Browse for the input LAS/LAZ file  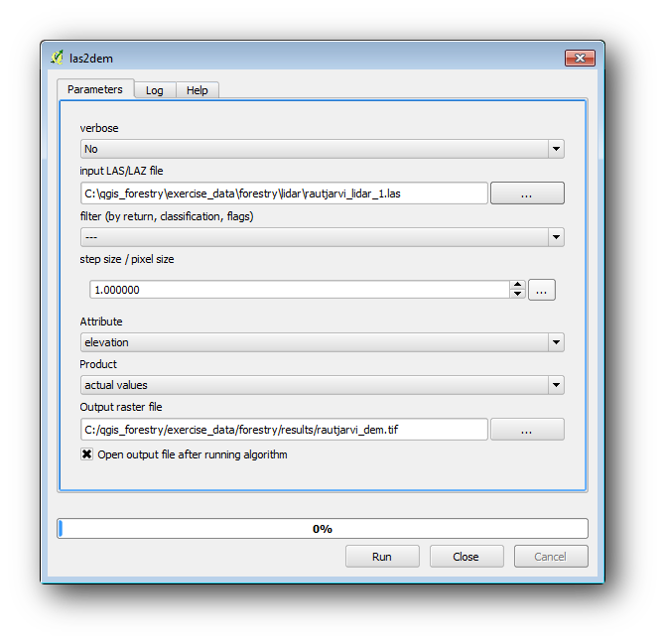coord(526,193)
